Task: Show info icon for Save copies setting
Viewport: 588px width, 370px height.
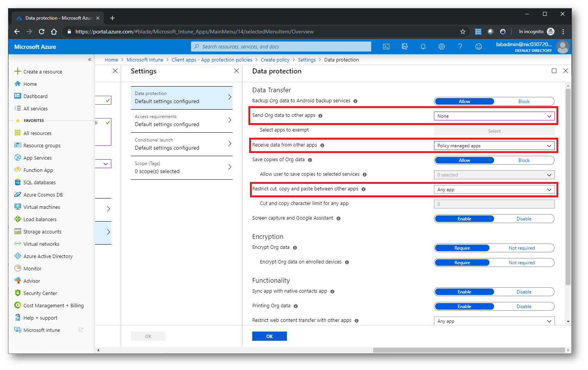Action: pyautogui.click(x=310, y=160)
